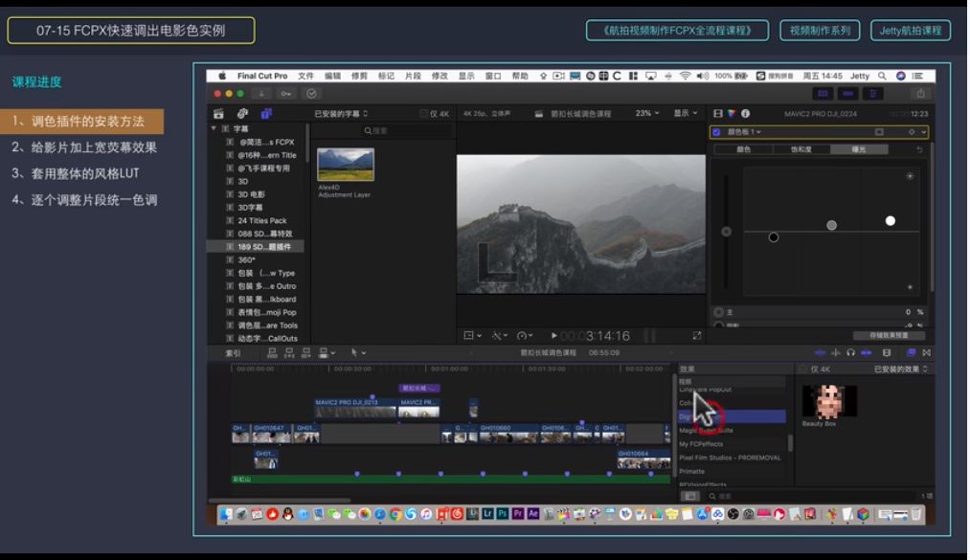Select the white highlights exposure puck

coord(891,221)
